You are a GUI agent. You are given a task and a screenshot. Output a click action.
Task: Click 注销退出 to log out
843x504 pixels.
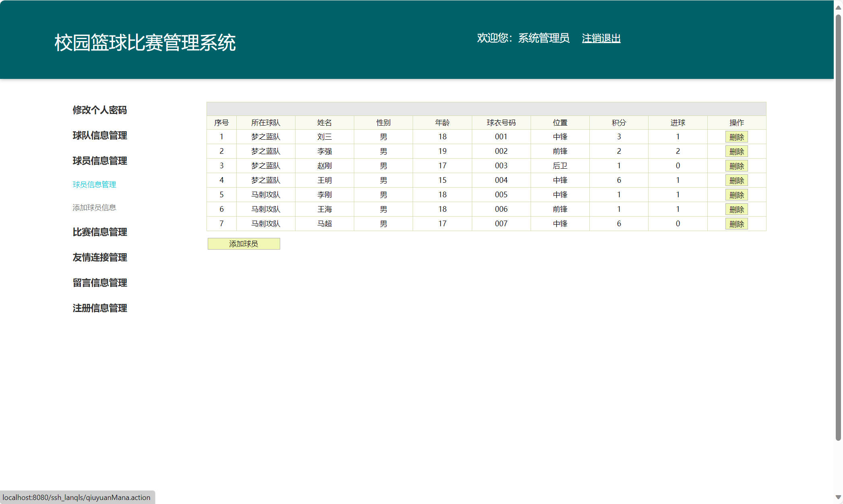pos(601,39)
